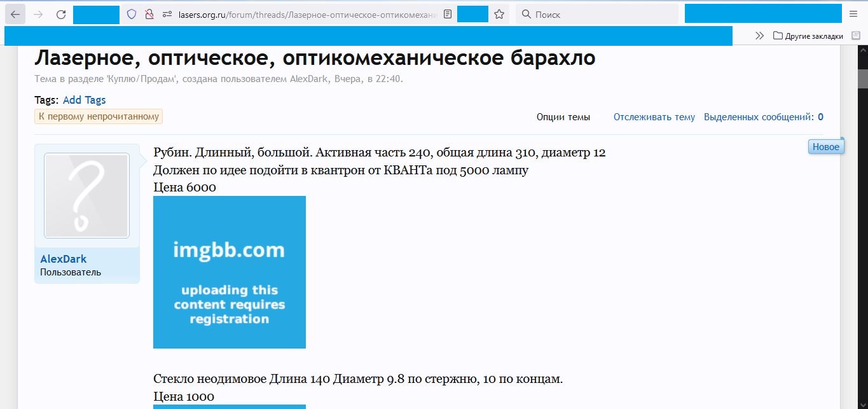Open the Firefox hamburger application menu
868x409 pixels.
(x=853, y=14)
